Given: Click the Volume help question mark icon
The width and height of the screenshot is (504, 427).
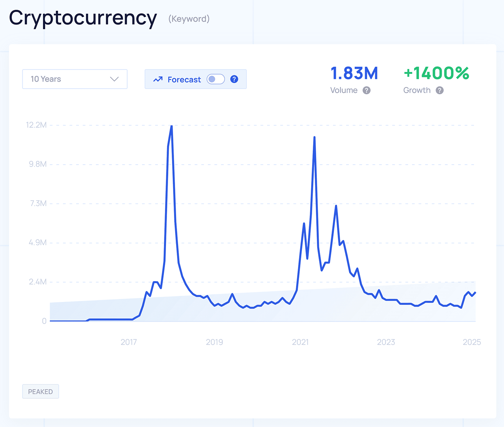Looking at the screenshot, I should point(367,90).
